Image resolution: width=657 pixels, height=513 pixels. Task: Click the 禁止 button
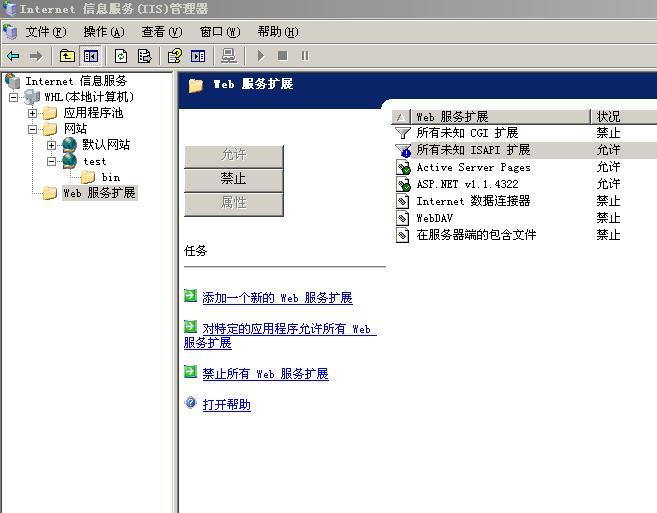coord(234,179)
